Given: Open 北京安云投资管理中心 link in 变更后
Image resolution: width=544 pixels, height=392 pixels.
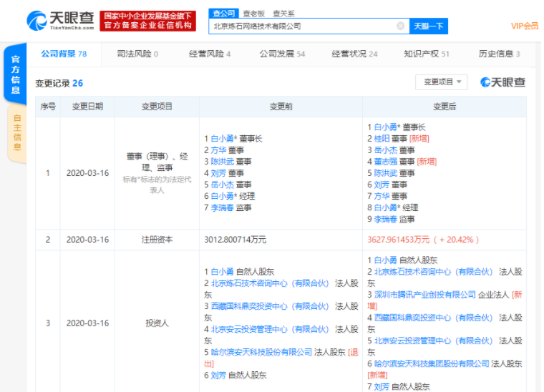Looking at the screenshot, I should tap(433, 340).
